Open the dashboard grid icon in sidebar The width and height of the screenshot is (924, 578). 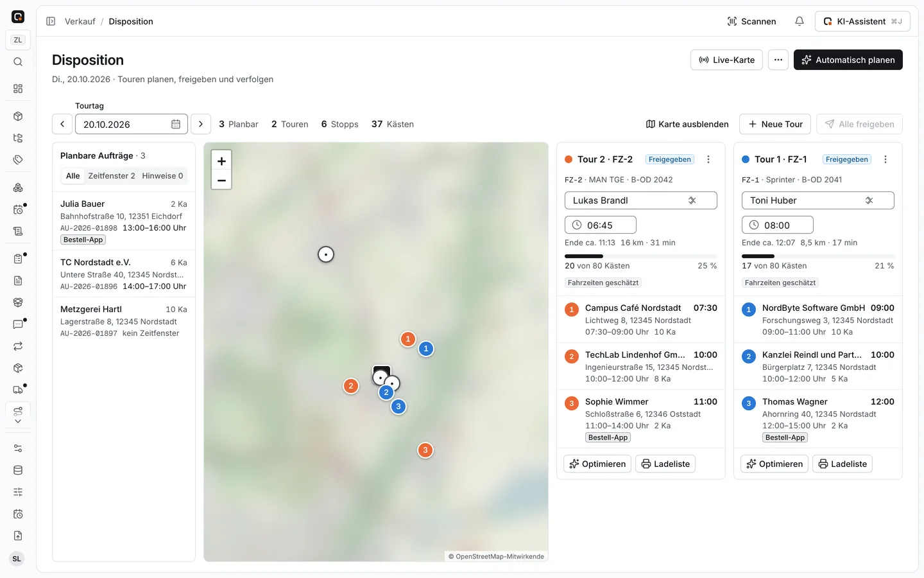(x=18, y=89)
